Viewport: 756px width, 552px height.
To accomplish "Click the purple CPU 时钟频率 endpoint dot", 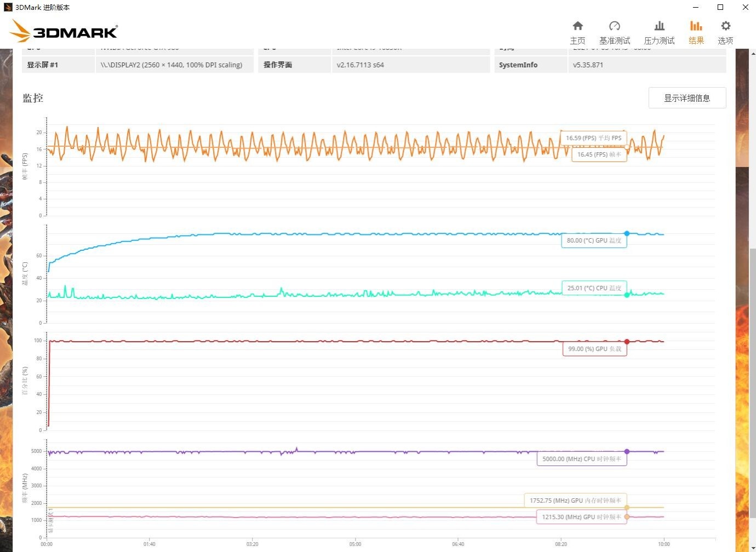I will [627, 452].
